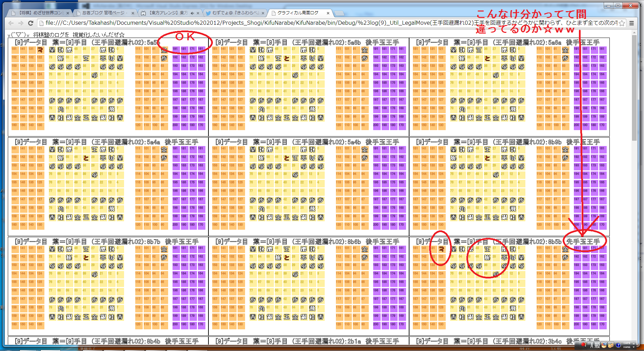This screenshot has height=351, width=644.
Task: Click the Twitter bird favicon on the tab
Action: 208,13
